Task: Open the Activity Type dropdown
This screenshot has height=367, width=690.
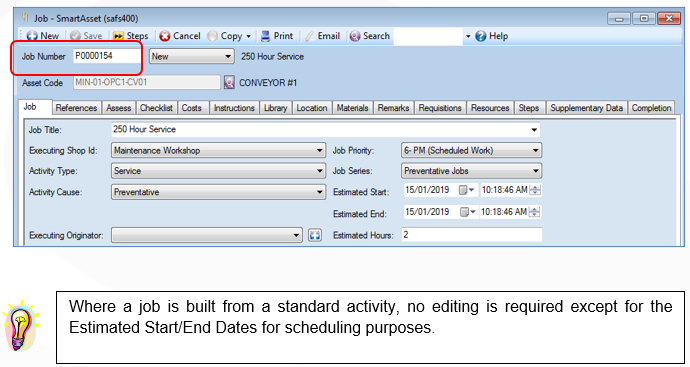Action: click(x=218, y=171)
